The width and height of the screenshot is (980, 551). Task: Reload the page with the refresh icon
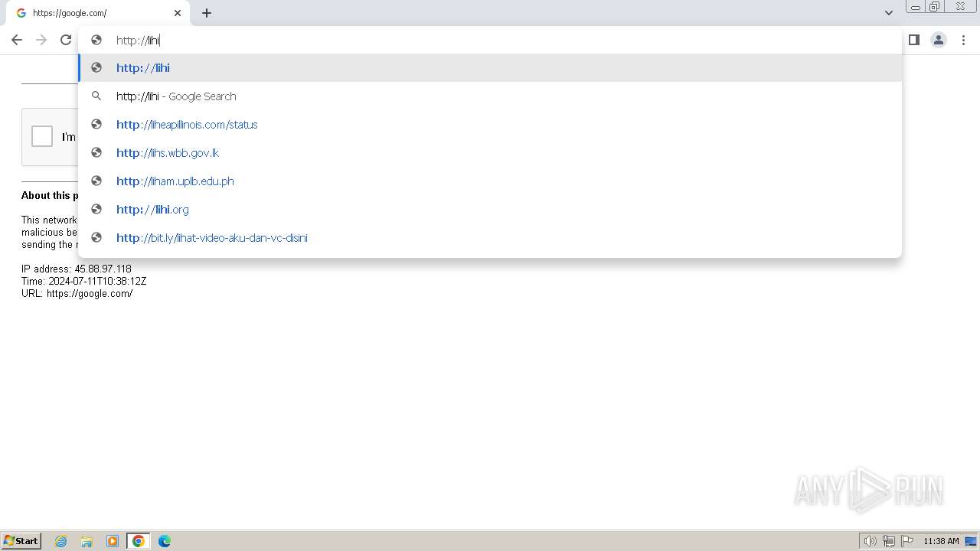pyautogui.click(x=66, y=40)
